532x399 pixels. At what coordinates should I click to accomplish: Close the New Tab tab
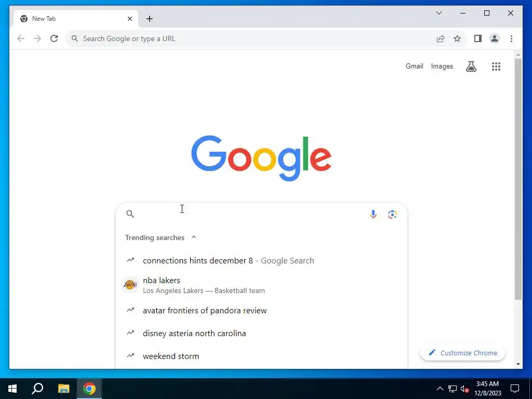(129, 19)
